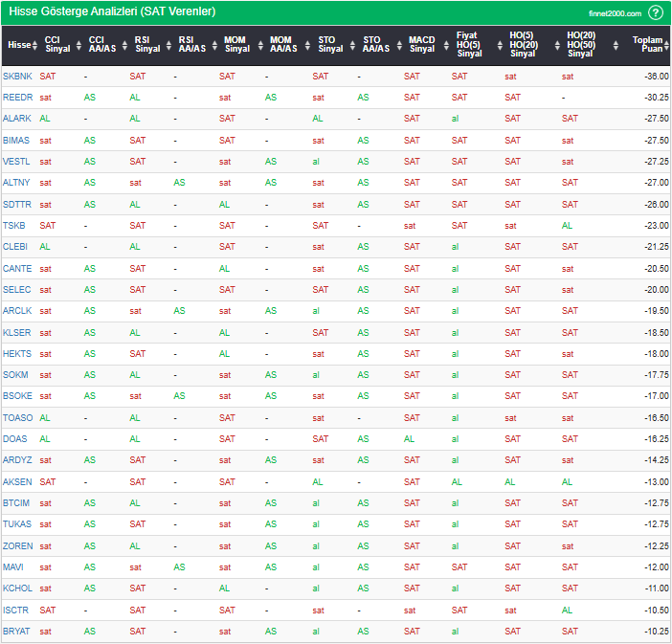Click the Toplam Puan column header
This screenshot has width=672, height=644.
pos(647,45)
